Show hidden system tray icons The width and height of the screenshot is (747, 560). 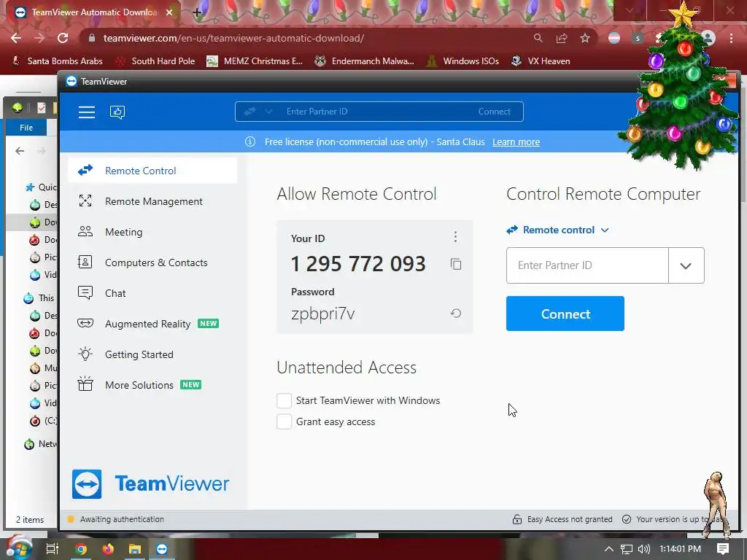pos(609,549)
